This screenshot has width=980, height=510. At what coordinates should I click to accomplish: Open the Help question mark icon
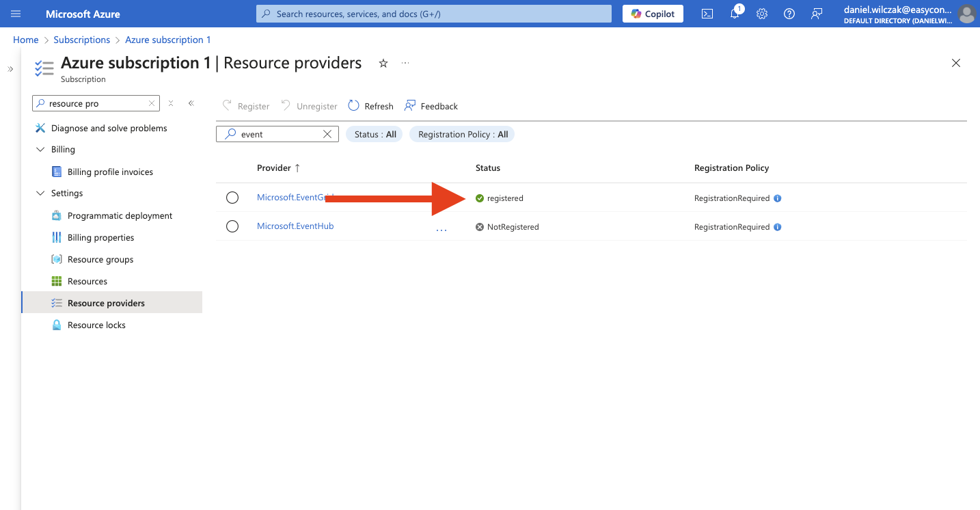(789, 14)
